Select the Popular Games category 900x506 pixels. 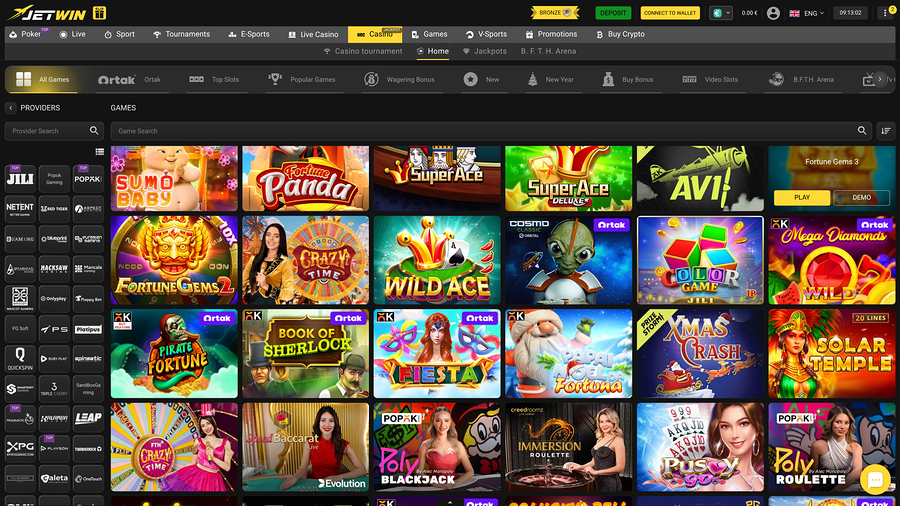click(x=302, y=80)
